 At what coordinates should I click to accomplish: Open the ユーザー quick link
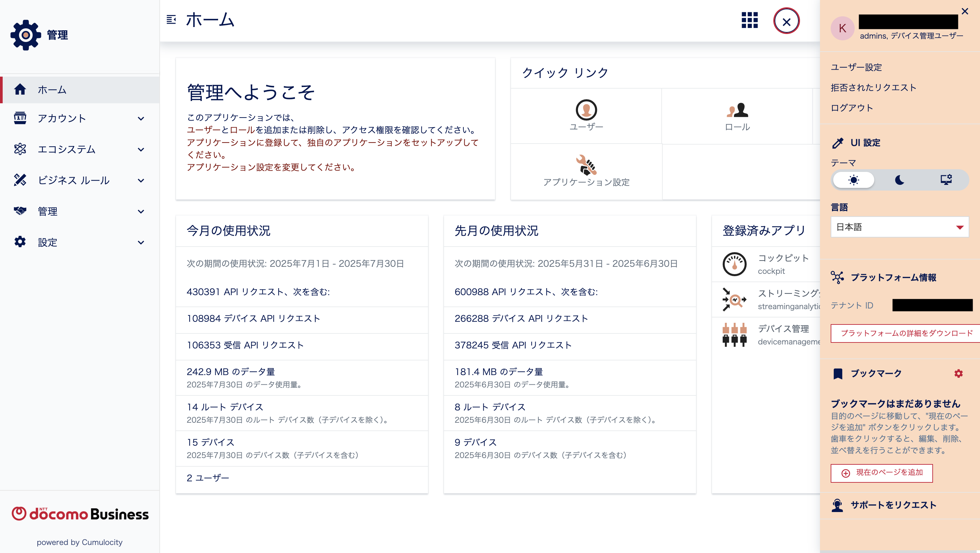pyautogui.click(x=586, y=116)
